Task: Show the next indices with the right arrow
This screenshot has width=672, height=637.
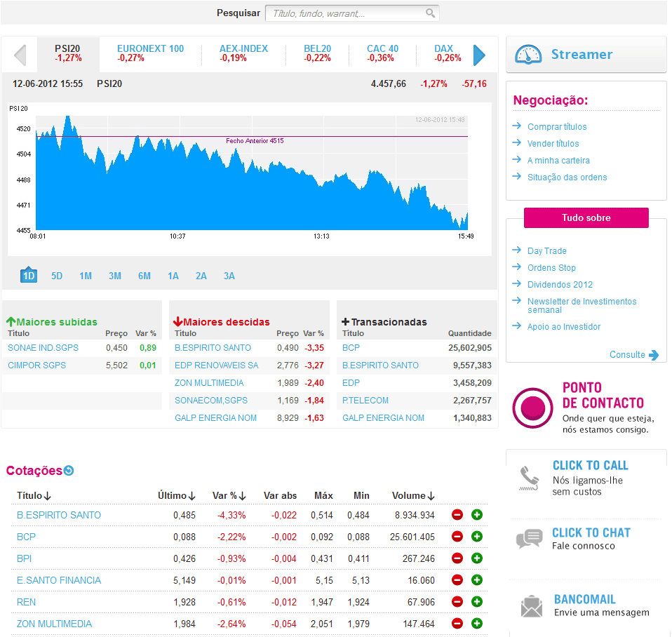Action: pos(479,55)
